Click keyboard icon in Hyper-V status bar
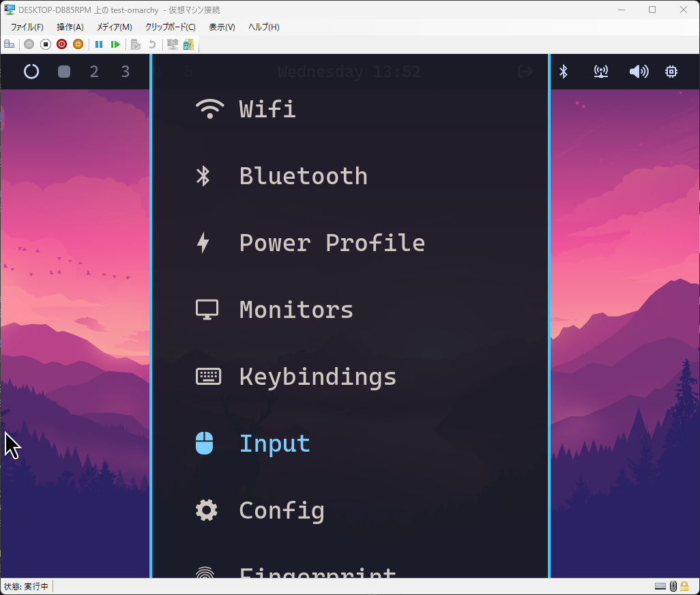 pos(660,586)
